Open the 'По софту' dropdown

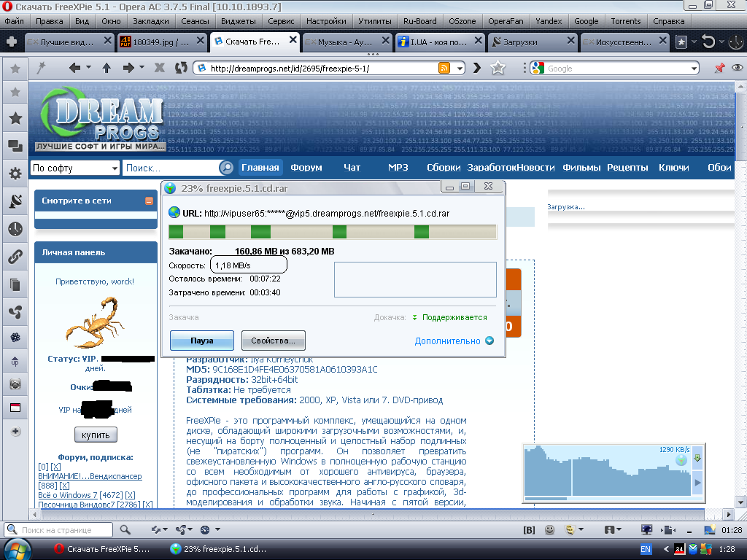click(x=74, y=168)
